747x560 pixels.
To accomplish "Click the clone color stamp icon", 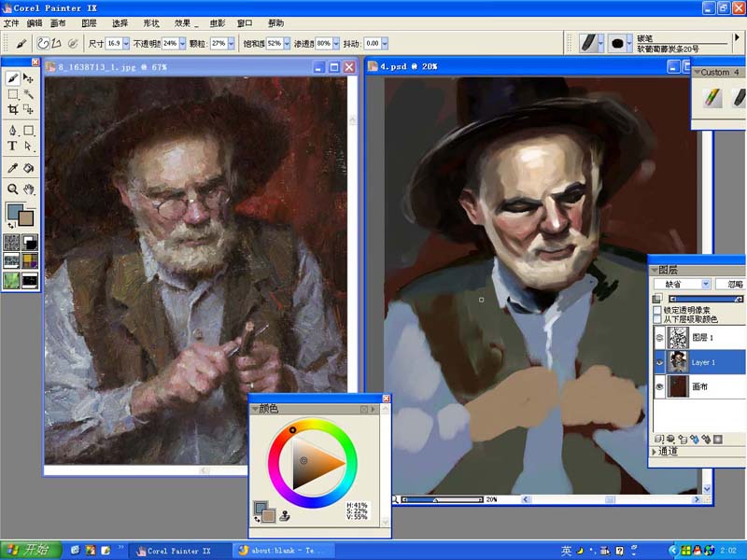I will click(x=285, y=515).
